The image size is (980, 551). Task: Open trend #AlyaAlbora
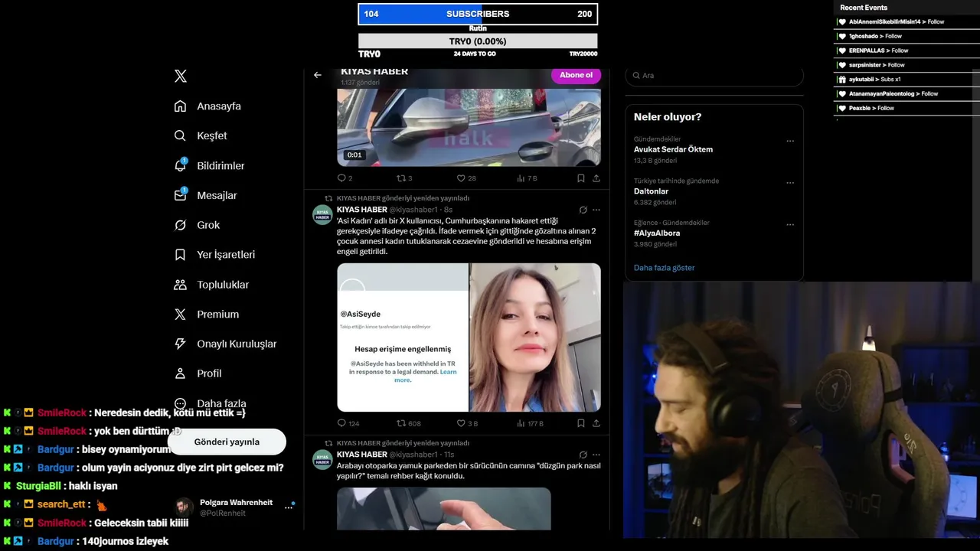point(657,233)
